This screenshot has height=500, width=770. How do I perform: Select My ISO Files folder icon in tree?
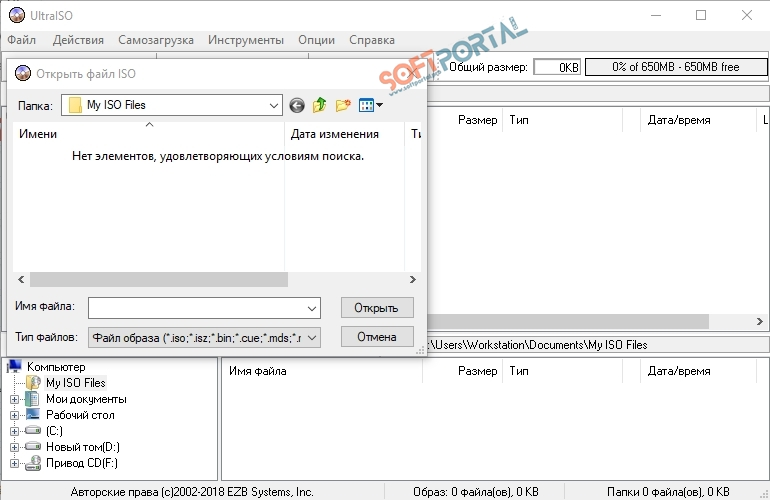pos(33,383)
